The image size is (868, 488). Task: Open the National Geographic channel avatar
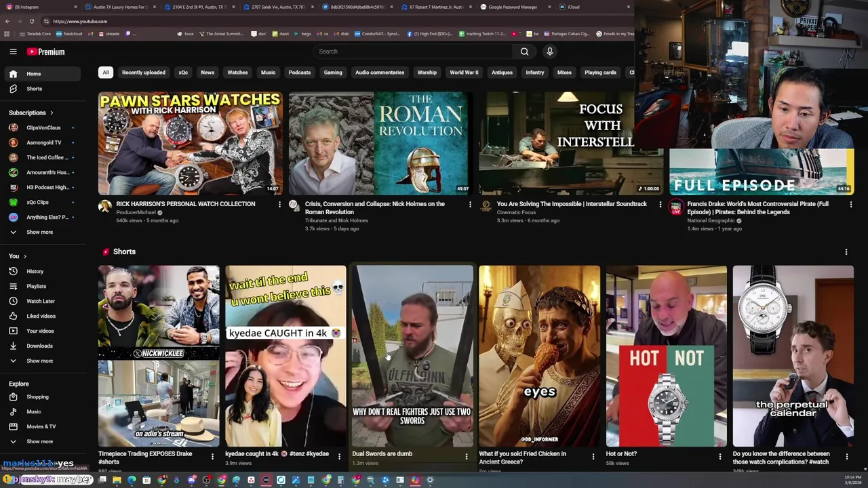coord(676,206)
